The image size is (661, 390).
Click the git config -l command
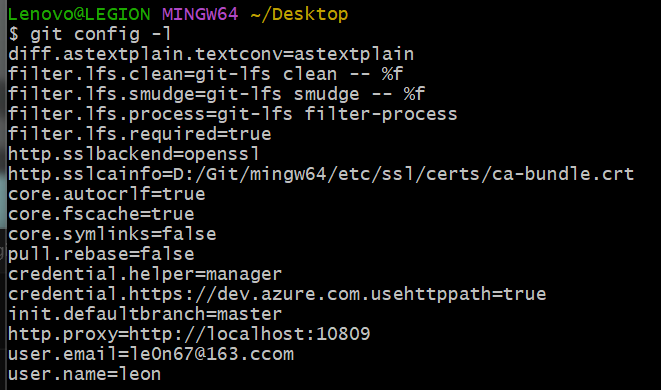[101, 34]
